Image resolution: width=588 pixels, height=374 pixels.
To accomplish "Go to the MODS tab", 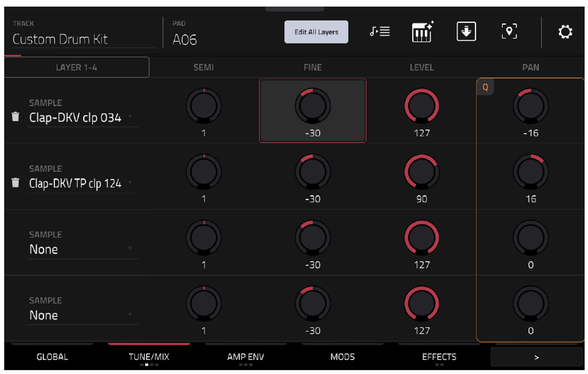I will click(343, 357).
